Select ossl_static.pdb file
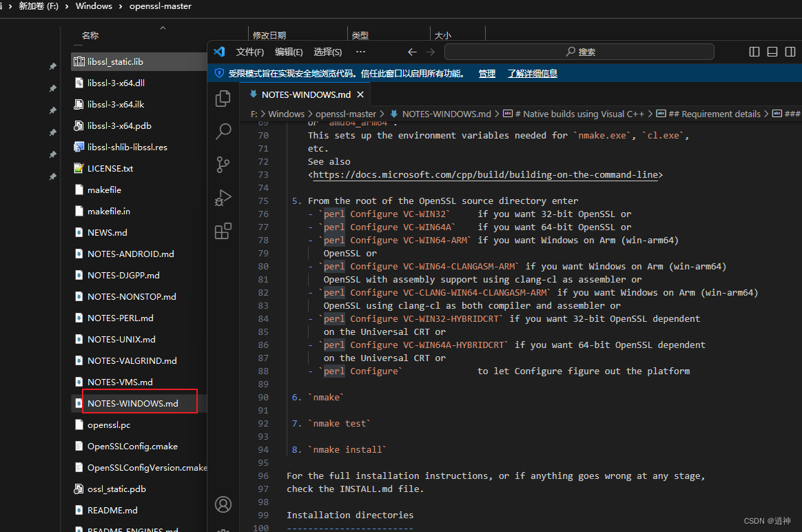 coord(116,489)
